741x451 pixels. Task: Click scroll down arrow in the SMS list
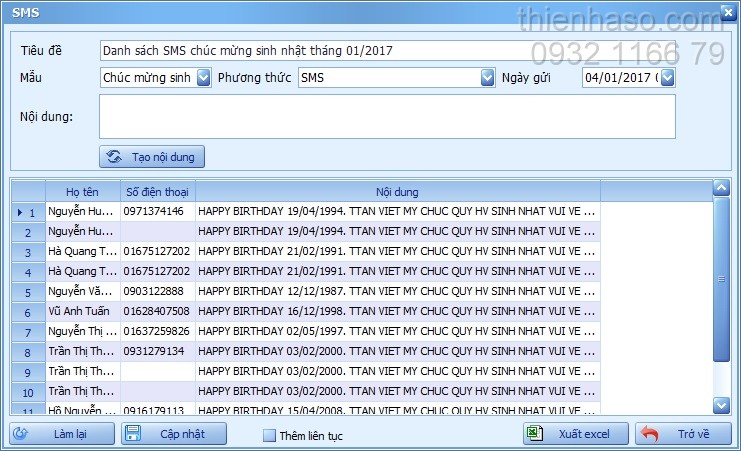click(721, 404)
